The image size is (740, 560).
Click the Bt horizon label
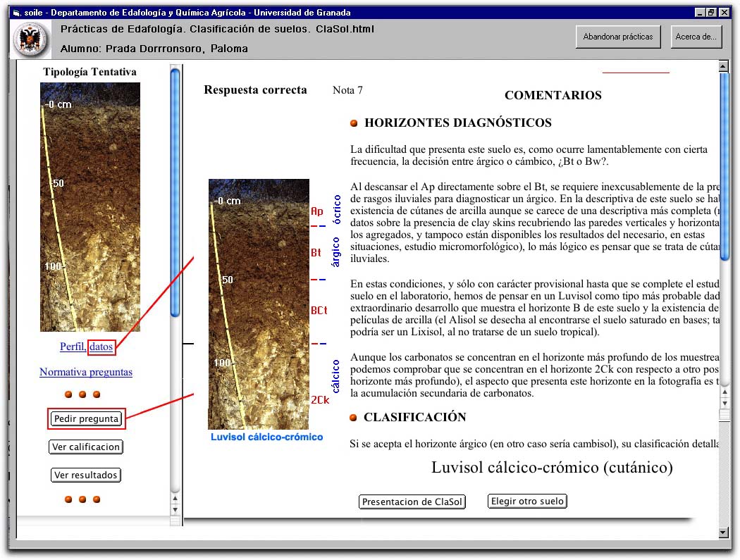coord(316,253)
